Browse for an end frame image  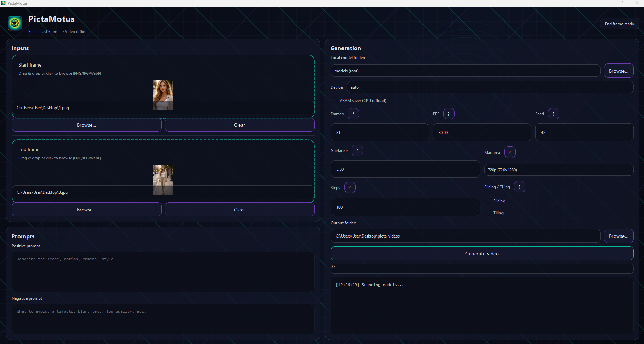[x=86, y=209]
